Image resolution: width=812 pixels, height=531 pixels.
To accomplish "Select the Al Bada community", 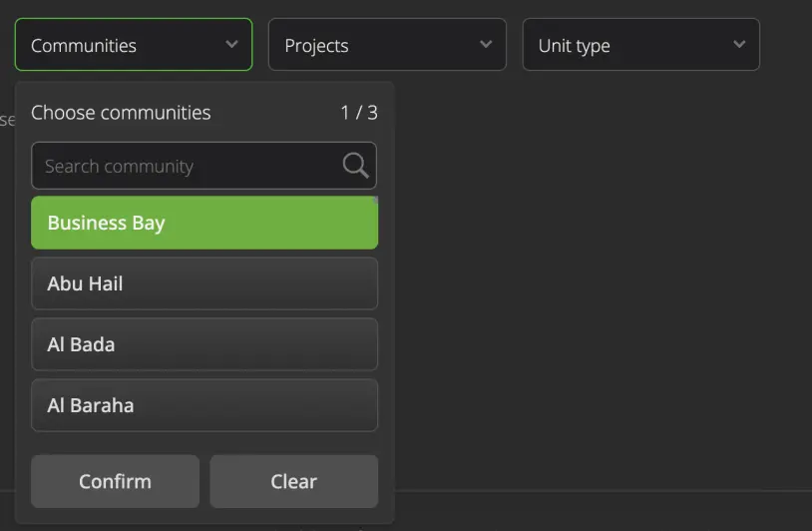I will 204,344.
